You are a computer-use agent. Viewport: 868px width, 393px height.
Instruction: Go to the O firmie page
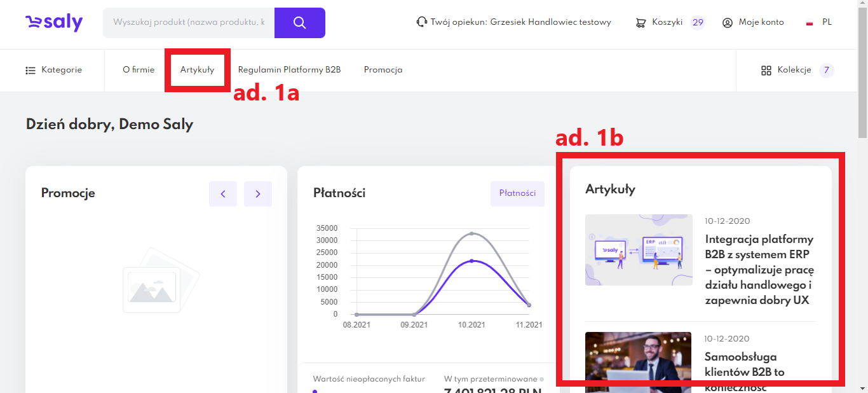[139, 70]
